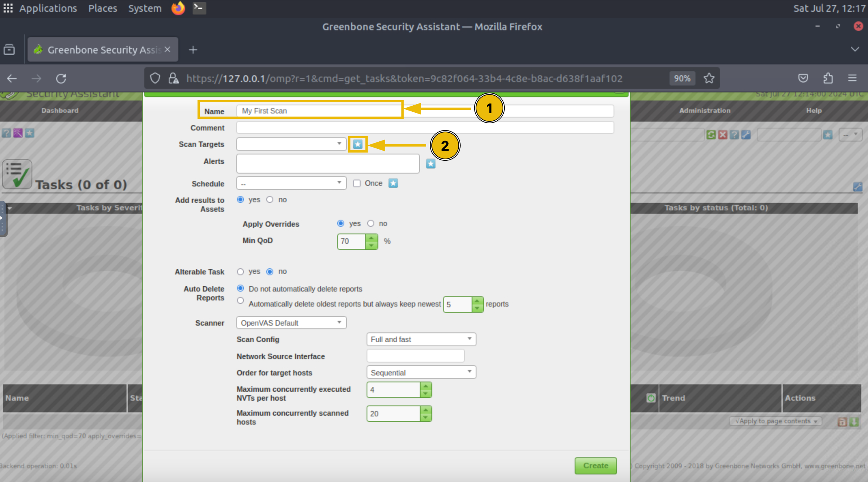Create a new Alert with the star icon
The image size is (868, 482).
pyautogui.click(x=430, y=163)
